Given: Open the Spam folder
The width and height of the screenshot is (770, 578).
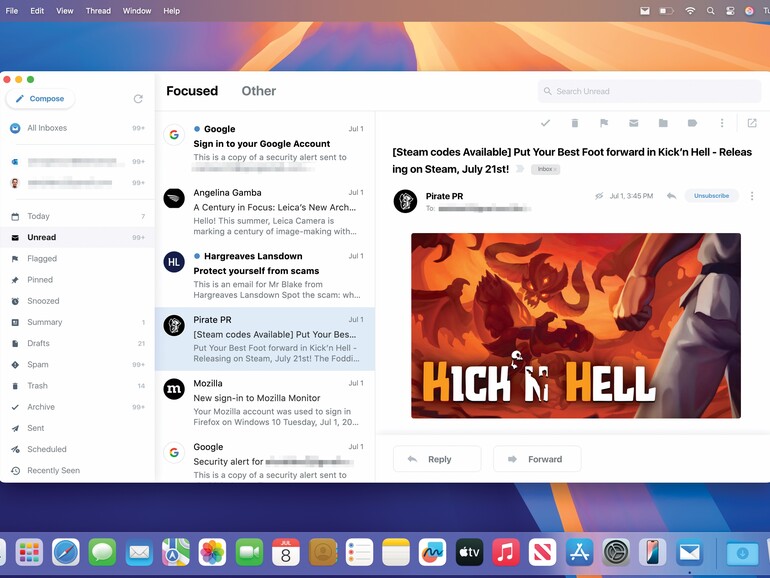Looking at the screenshot, I should 77,364.
